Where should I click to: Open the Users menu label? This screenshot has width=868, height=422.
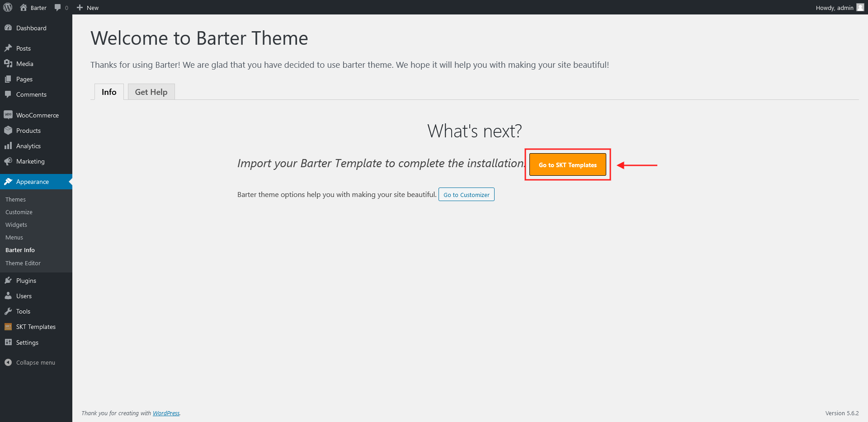coord(24,296)
